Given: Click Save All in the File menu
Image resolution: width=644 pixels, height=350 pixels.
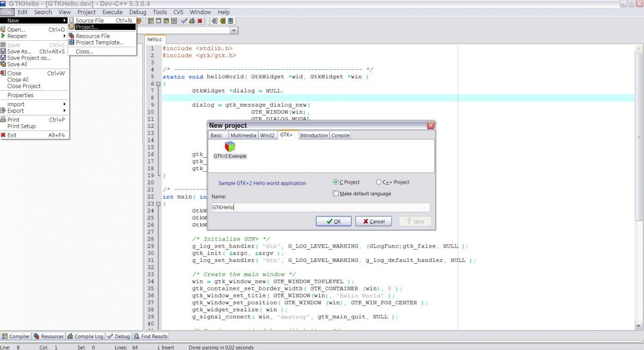Looking at the screenshot, I should click(34, 64).
